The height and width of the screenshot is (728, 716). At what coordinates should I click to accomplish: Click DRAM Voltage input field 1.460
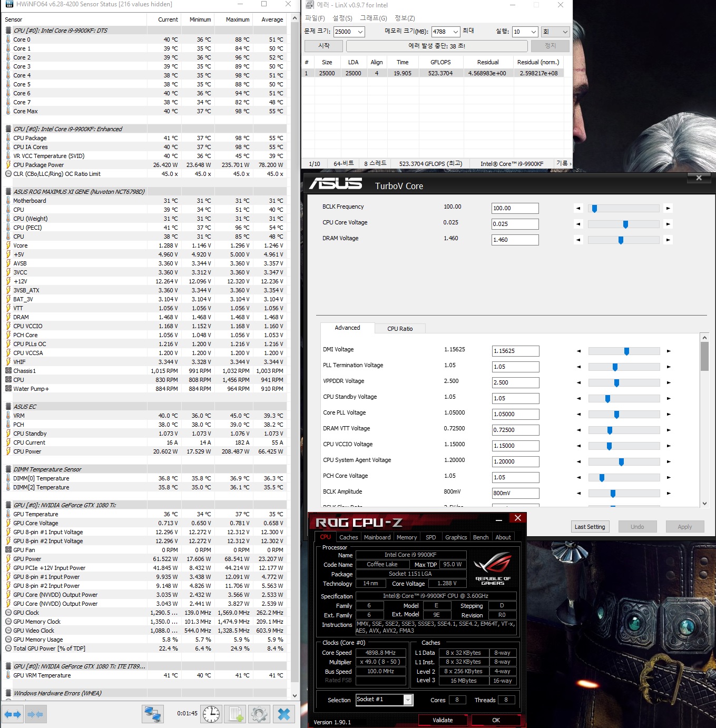point(515,240)
